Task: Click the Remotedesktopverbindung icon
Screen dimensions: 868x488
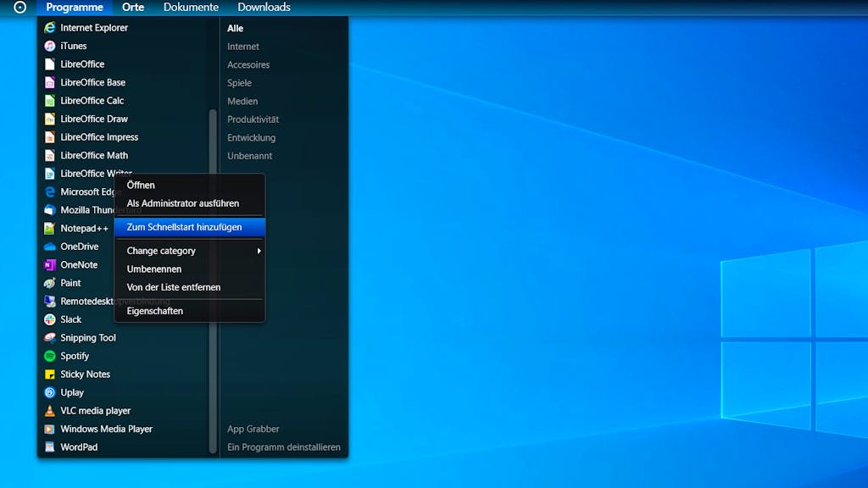Action: 50,302
